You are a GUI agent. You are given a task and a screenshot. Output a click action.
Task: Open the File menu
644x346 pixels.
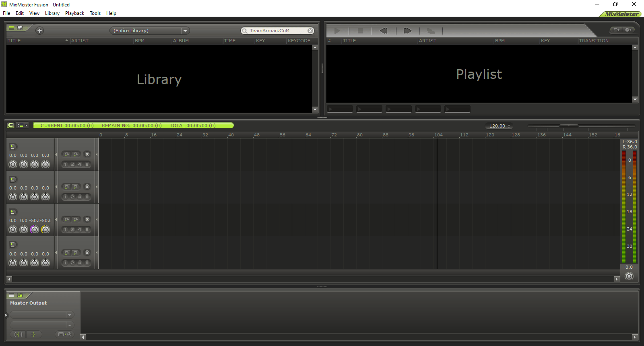(x=6, y=13)
